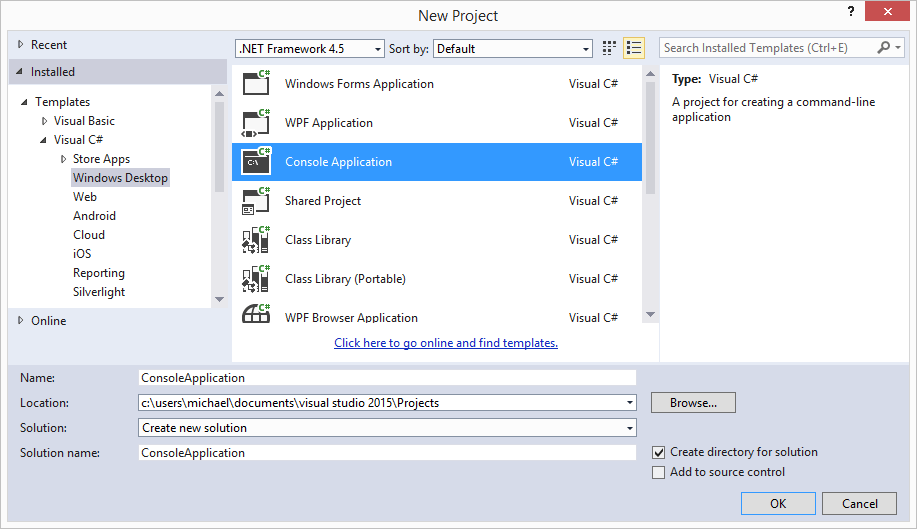Select the Windows Forms Application template icon
This screenshot has width=917, height=529.
tap(256, 83)
